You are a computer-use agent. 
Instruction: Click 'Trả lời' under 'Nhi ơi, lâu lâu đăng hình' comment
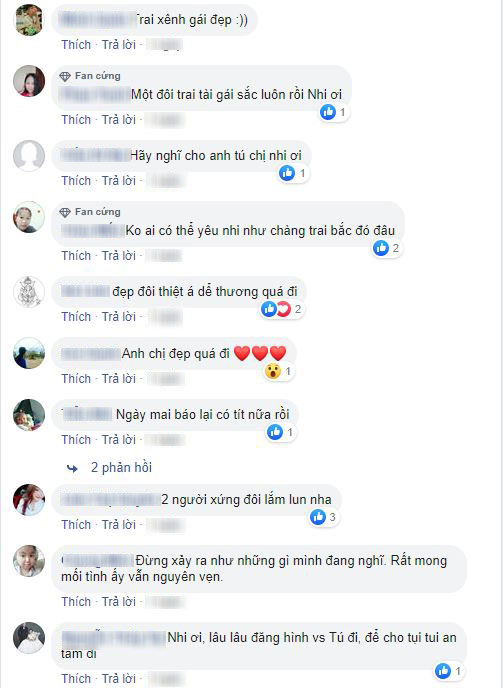[x=119, y=679]
